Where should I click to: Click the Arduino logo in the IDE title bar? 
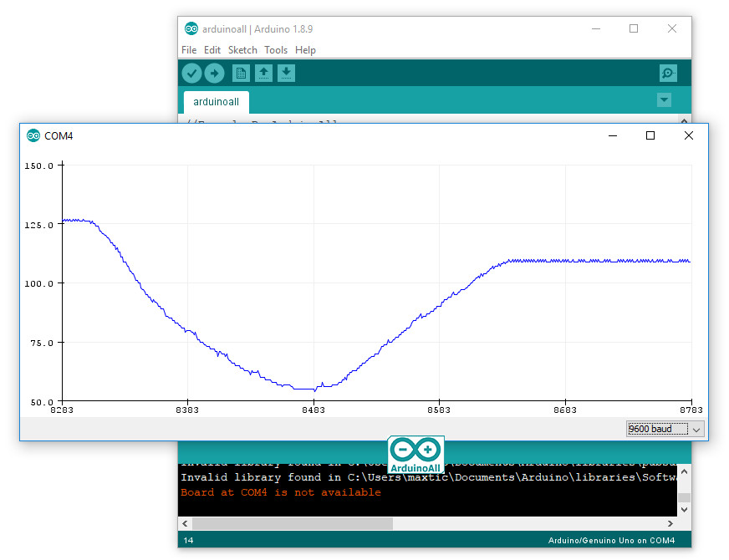pos(191,28)
